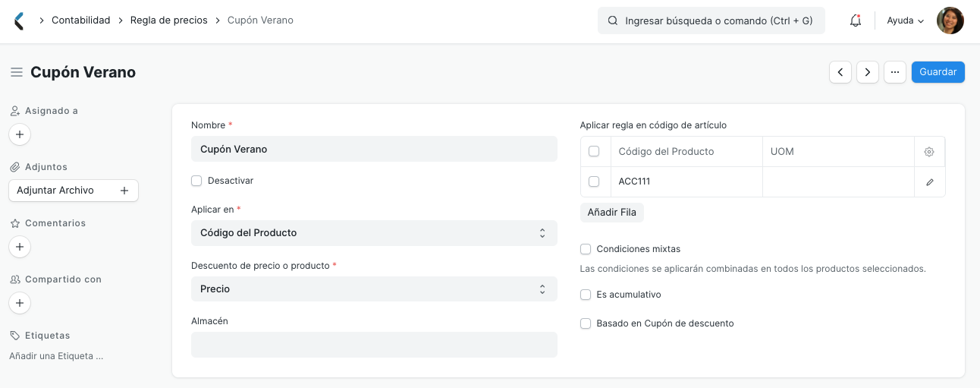This screenshot has width=980, height=388.
Task: Select all rows checkbox in table header
Action: (594, 151)
